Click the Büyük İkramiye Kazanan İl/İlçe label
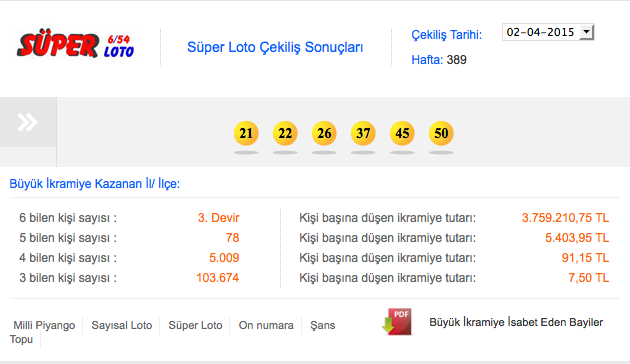 [x=95, y=184]
